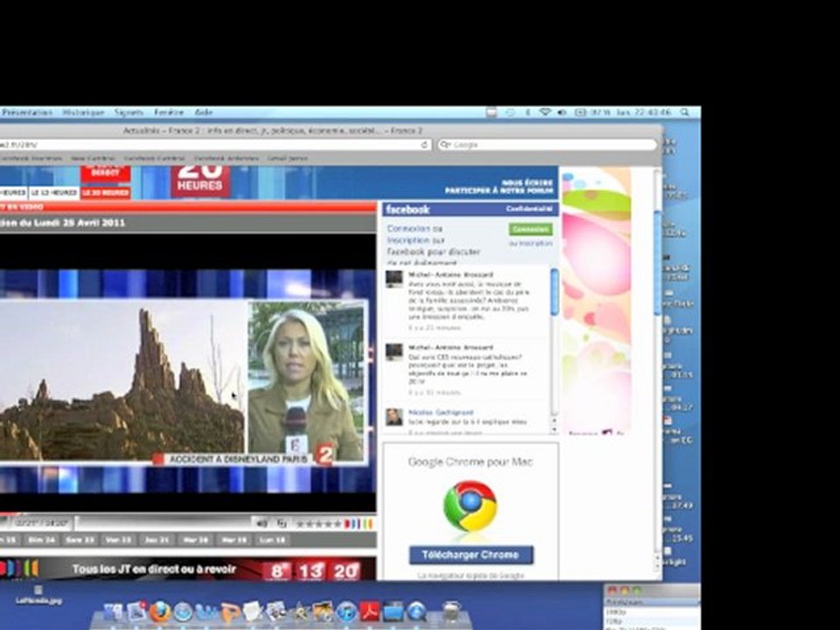Select the Lun 18 date button
The height and width of the screenshot is (630, 840).
273,540
